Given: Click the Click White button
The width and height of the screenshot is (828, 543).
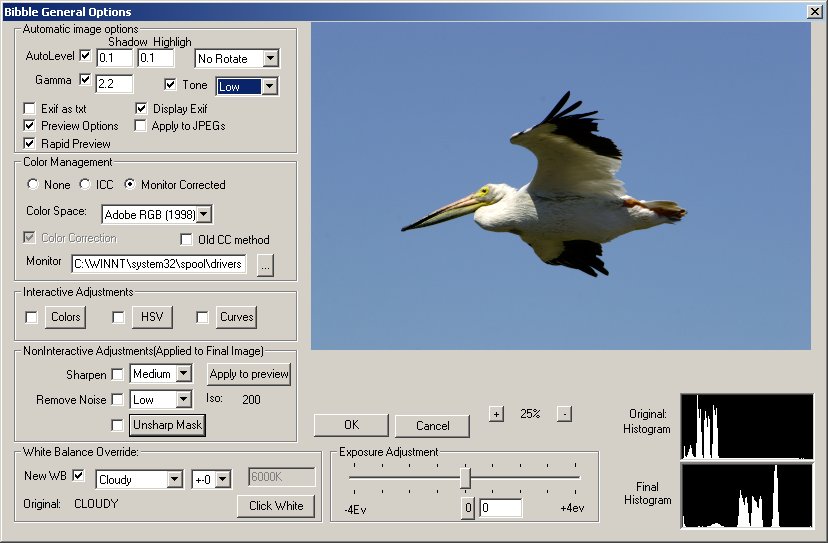Looking at the screenshot, I should pyautogui.click(x=276, y=506).
